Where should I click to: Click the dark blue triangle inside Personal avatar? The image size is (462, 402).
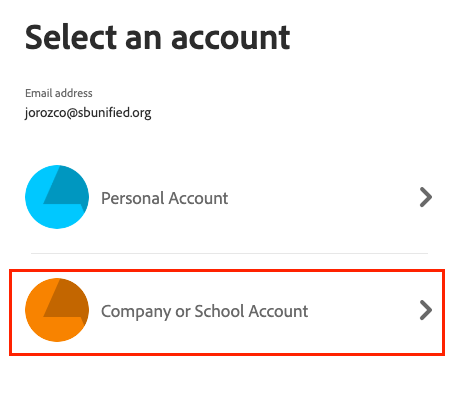[x=67, y=188]
